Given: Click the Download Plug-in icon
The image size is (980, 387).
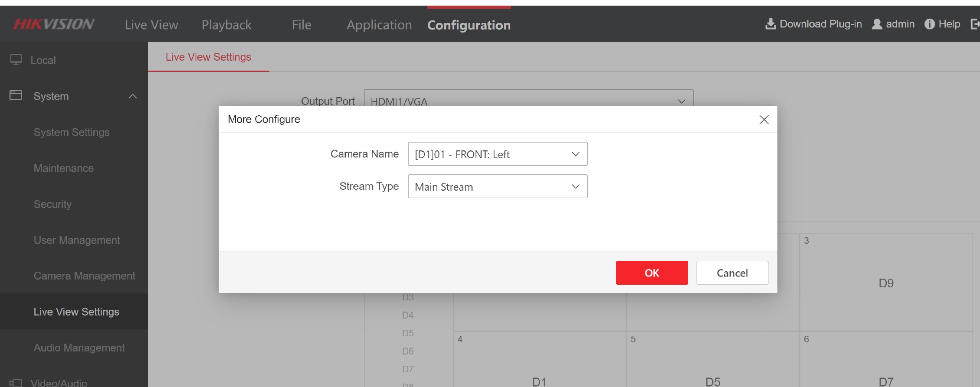Looking at the screenshot, I should point(770,24).
